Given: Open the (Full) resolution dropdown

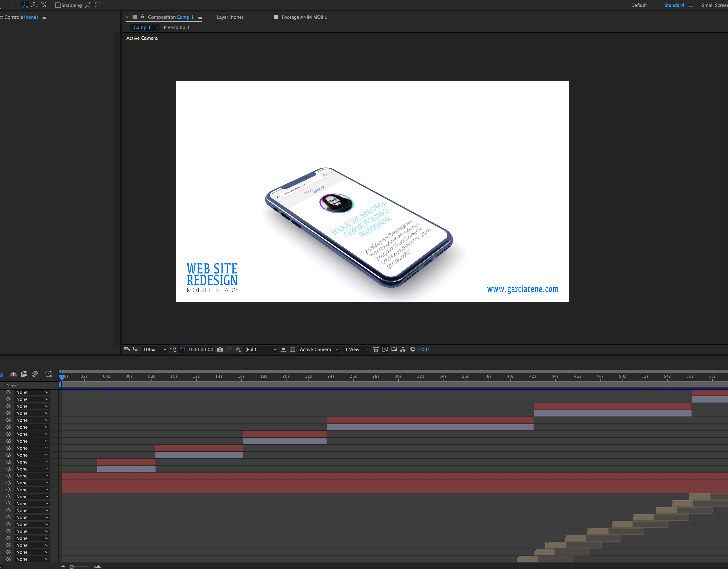Looking at the screenshot, I should coord(261,349).
